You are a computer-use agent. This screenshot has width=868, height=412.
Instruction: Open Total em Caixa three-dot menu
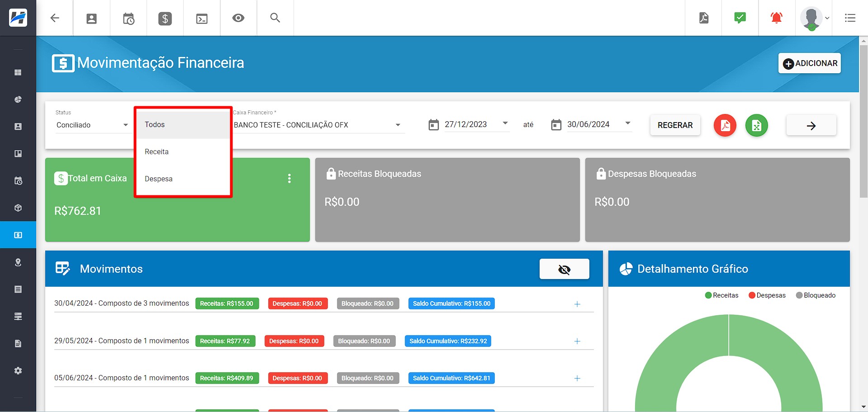[x=289, y=179]
